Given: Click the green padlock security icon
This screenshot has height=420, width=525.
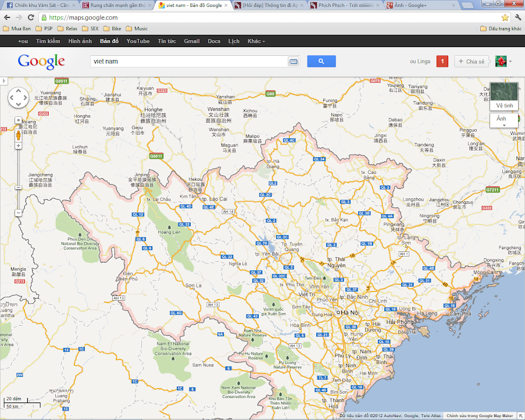Looking at the screenshot, I should click(44, 17).
